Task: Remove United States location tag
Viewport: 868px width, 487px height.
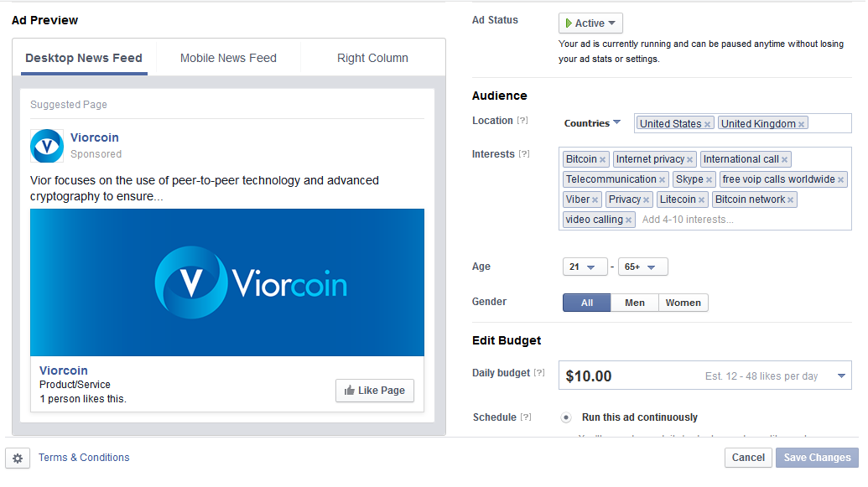Action: 707,125
